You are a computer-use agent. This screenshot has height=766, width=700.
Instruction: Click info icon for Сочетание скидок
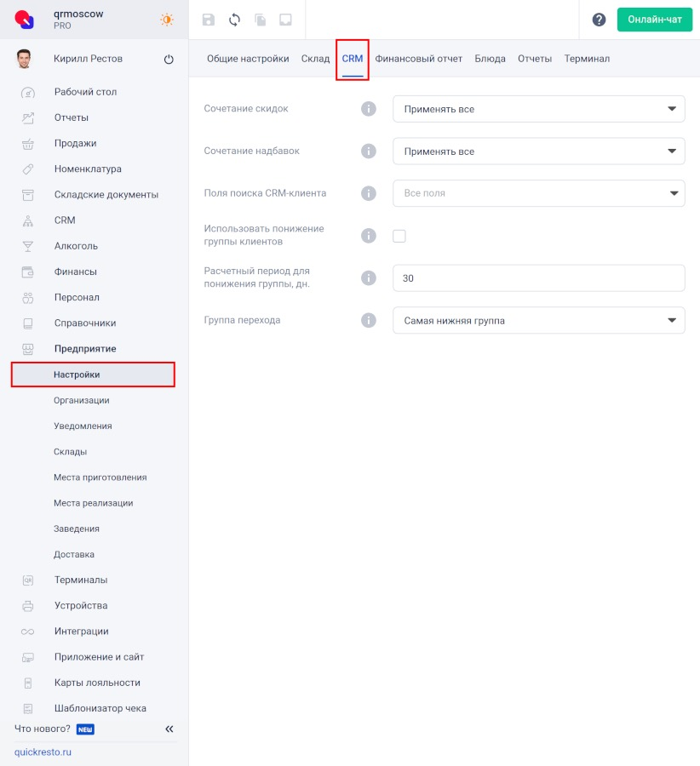point(369,108)
